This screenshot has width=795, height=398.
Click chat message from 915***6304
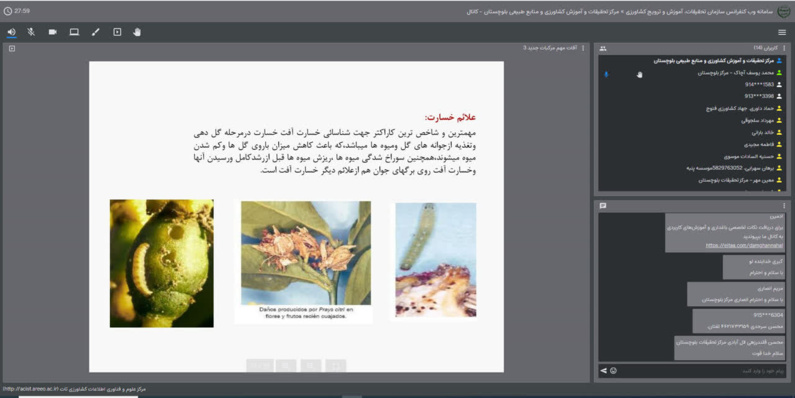click(x=739, y=320)
